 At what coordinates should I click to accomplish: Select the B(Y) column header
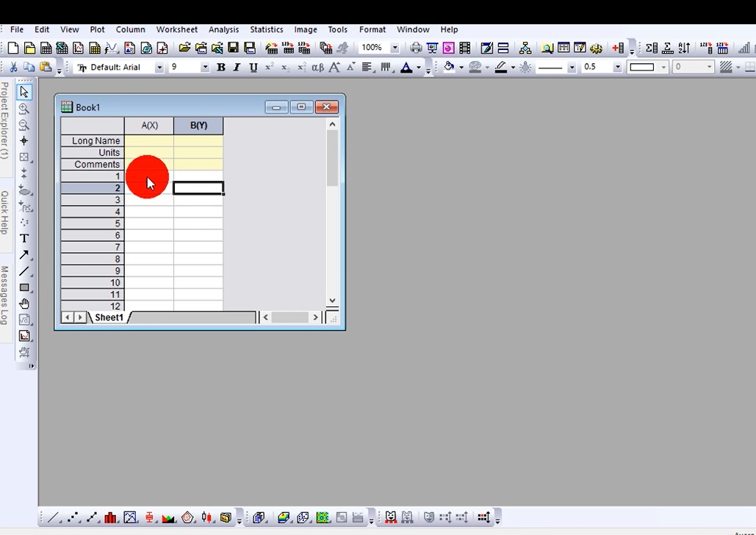(x=198, y=126)
